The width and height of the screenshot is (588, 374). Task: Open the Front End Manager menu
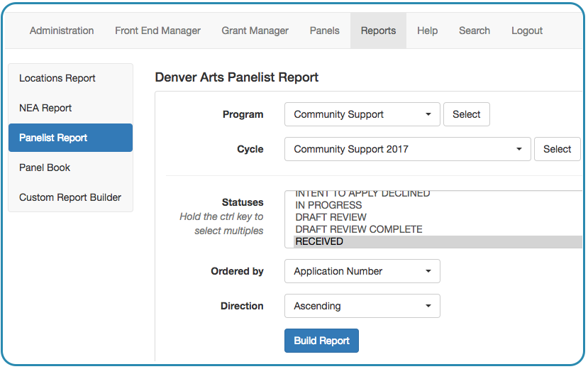[157, 31]
